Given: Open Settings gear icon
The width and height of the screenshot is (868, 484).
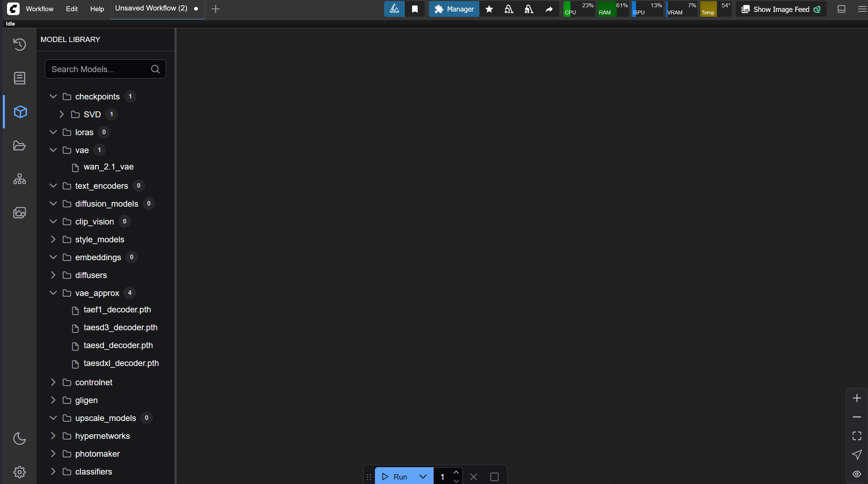Looking at the screenshot, I should point(20,472).
